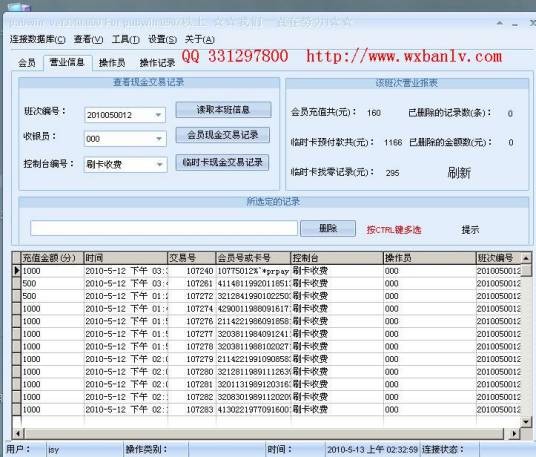Click amount cell 1000 in row 107283
Image resolution: width=536 pixels, height=457 pixels.
tap(53, 409)
